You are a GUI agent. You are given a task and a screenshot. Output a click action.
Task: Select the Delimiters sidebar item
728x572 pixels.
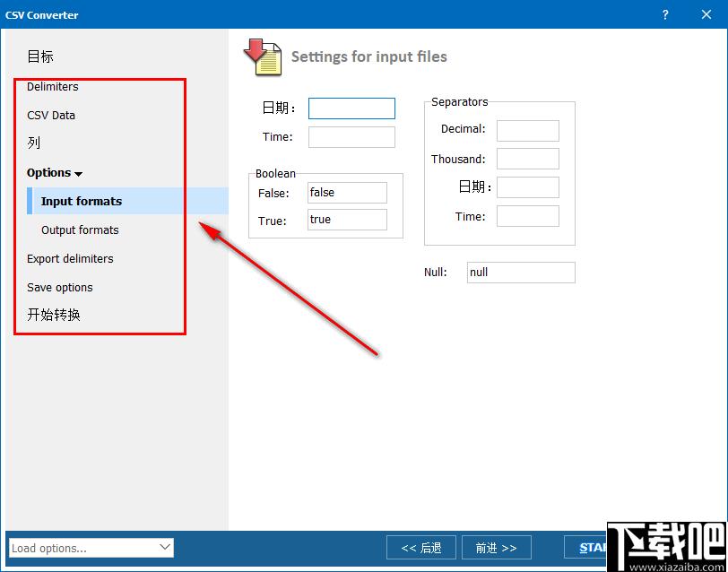pos(53,87)
